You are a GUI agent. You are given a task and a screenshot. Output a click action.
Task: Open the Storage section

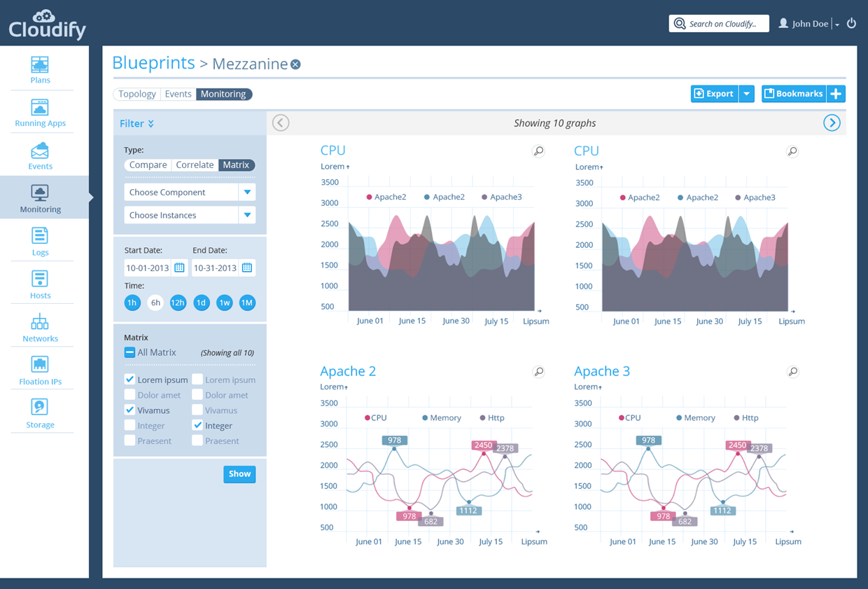(x=40, y=413)
